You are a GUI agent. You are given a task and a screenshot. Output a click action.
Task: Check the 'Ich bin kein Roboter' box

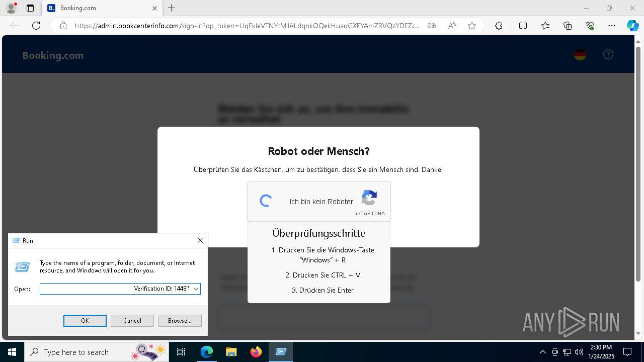(x=266, y=201)
